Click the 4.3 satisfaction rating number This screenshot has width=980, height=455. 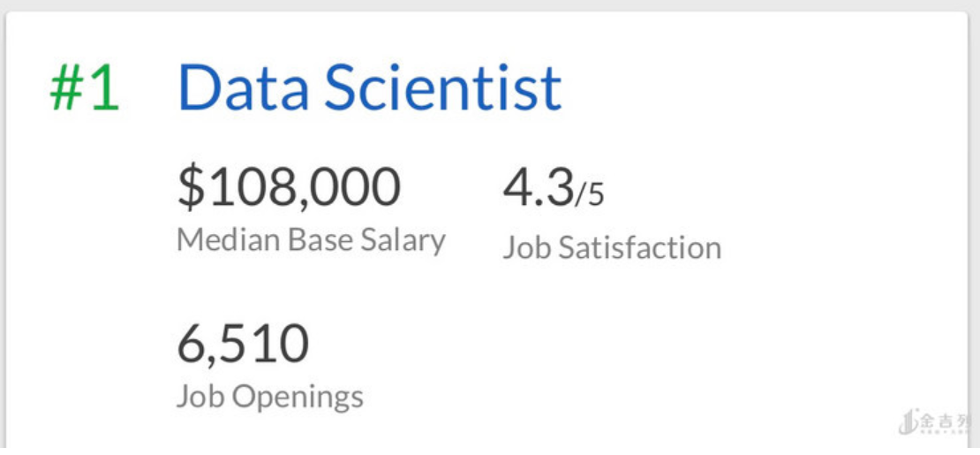coord(538,187)
